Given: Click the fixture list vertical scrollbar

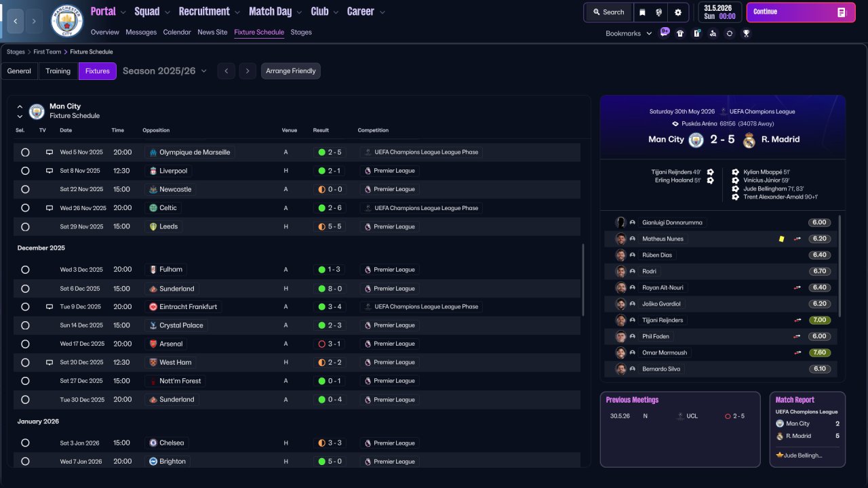Looking at the screenshot, I should coord(583,280).
